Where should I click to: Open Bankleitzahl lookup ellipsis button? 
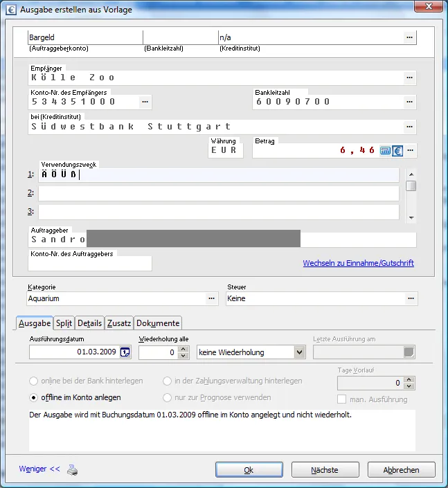(410, 102)
